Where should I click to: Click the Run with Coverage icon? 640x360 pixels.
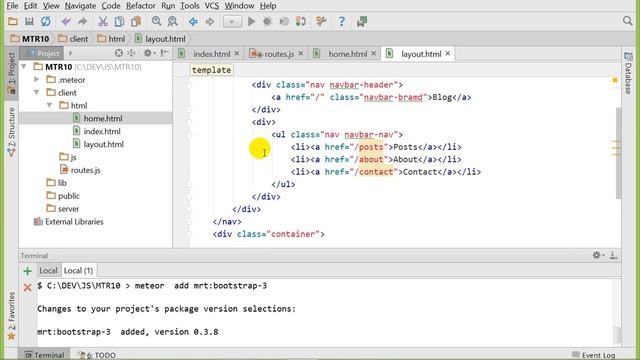click(284, 21)
